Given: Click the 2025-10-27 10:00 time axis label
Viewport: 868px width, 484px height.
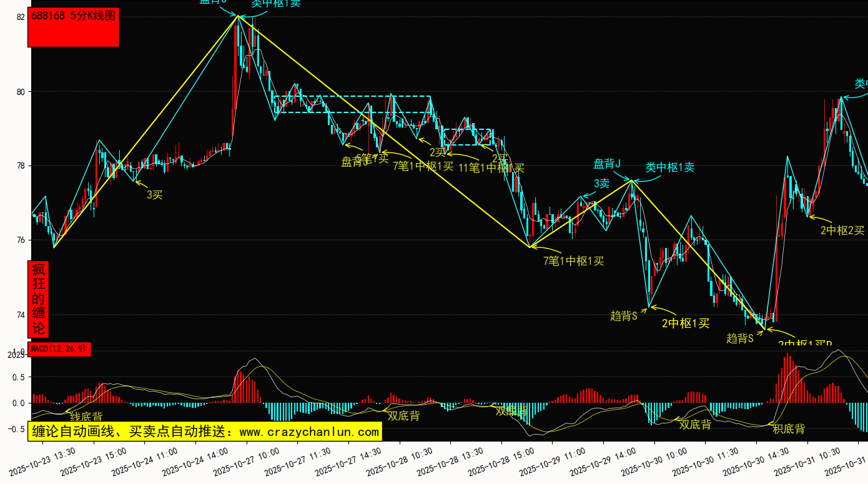Looking at the screenshot, I should pos(240,463).
